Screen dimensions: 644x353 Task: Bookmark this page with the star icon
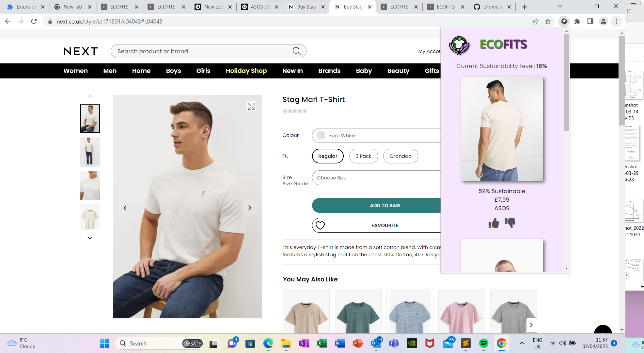(548, 22)
